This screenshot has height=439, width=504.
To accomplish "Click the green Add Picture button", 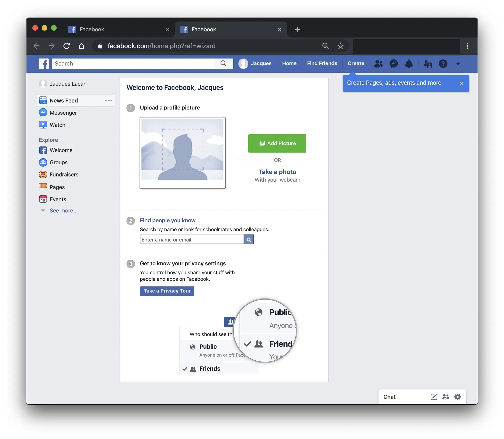I will pyautogui.click(x=277, y=143).
